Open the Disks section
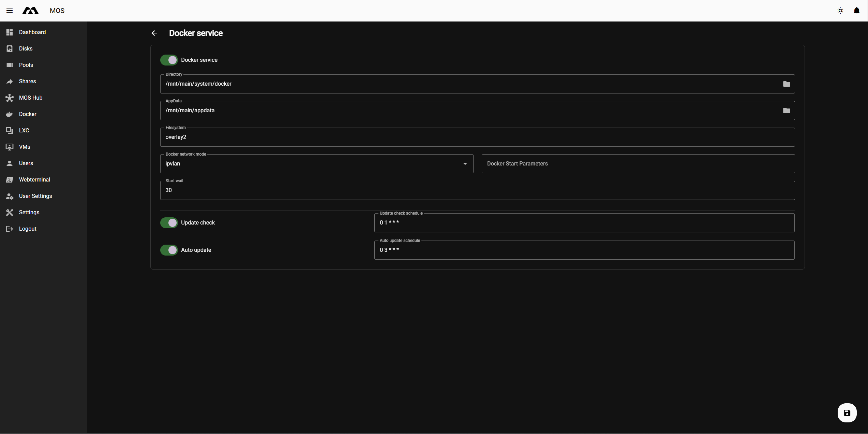This screenshot has width=868, height=434. coord(26,48)
